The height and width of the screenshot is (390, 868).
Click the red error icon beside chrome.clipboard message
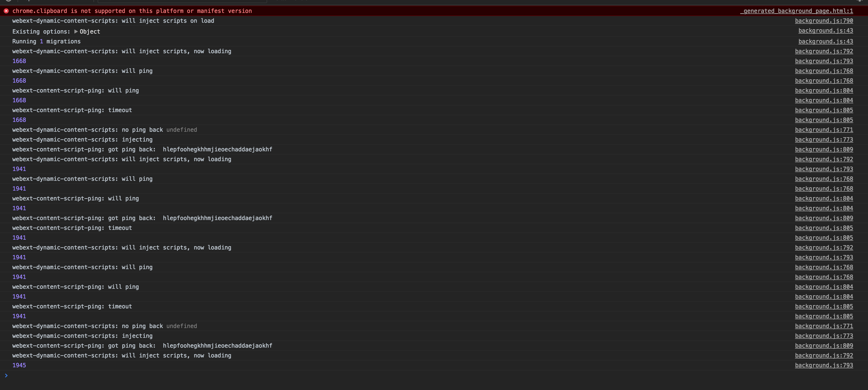[6, 11]
